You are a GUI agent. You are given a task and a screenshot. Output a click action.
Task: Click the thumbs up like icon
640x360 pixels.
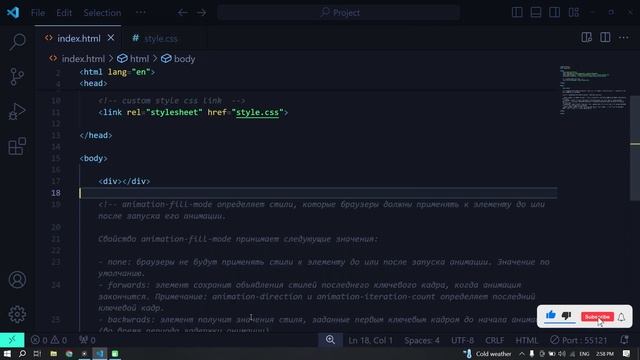pos(551,315)
